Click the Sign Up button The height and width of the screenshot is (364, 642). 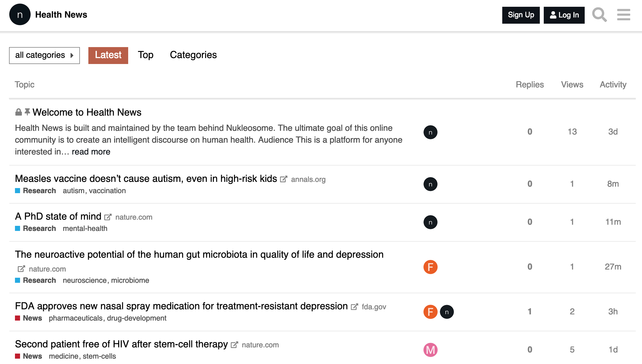pyautogui.click(x=521, y=15)
